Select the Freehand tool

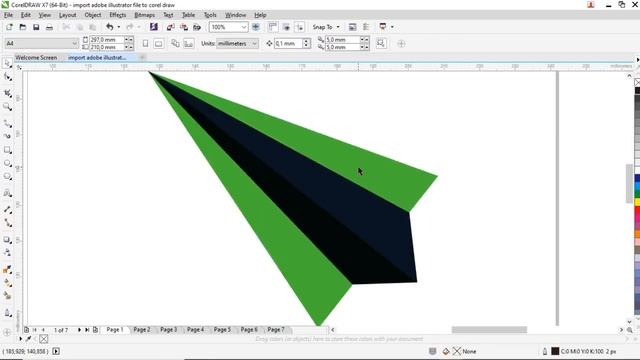(7, 123)
